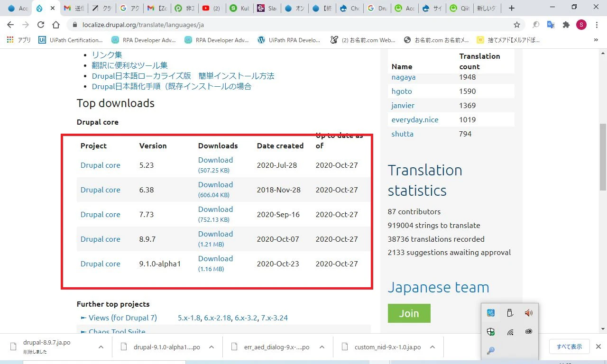Expand options for err_aed_dialog-9.x download

point(322,347)
